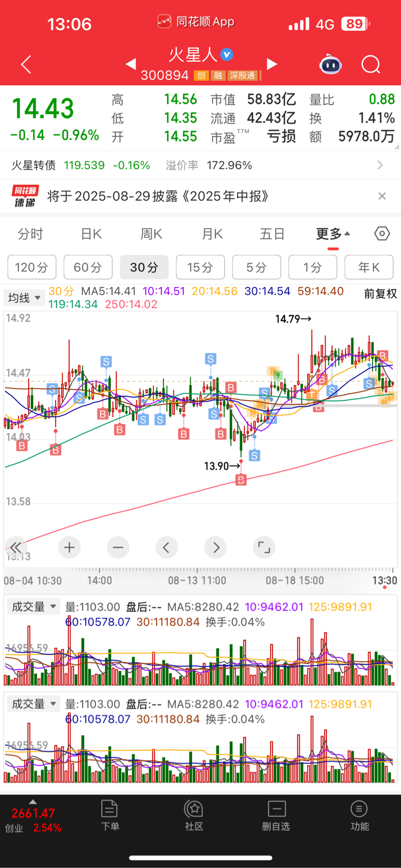The image size is (401, 868).
Task: Expand the chart to fullscreen
Action: click(x=264, y=547)
